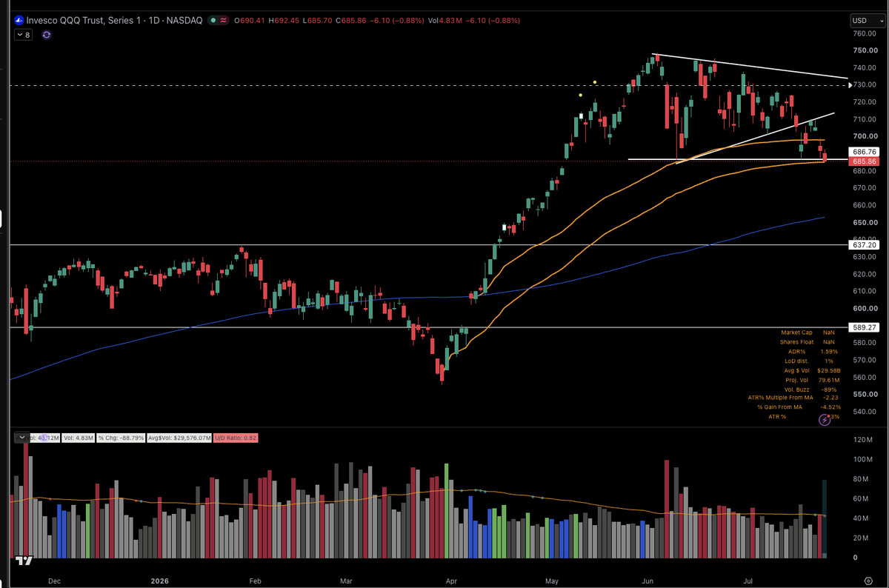Viewport: 889px width, 588px height.
Task: Click the Vol: 4.83M volume legend label
Action: click(79, 438)
